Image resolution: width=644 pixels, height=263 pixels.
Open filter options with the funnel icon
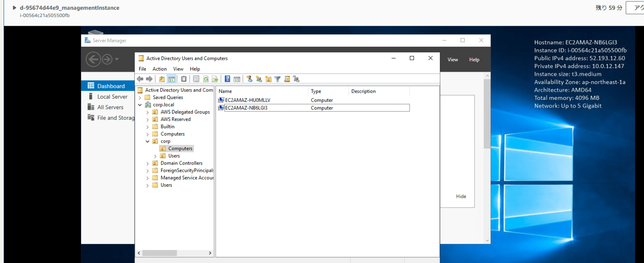click(277, 79)
